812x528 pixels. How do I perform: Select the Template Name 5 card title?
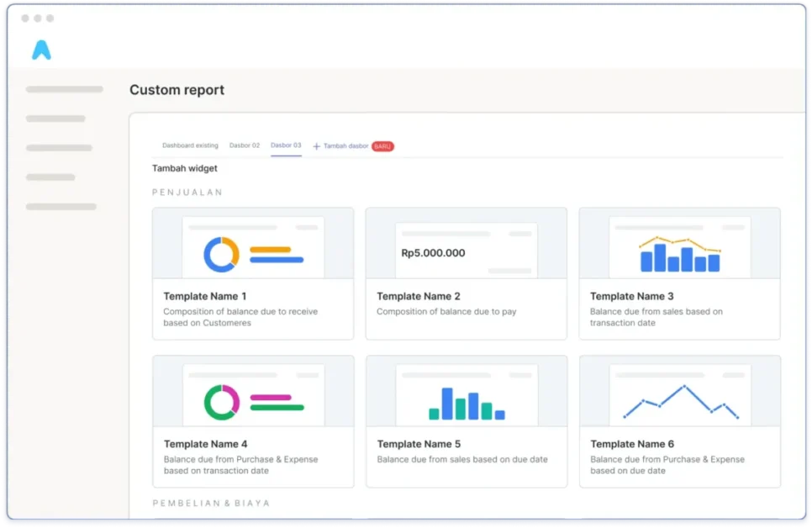point(419,444)
